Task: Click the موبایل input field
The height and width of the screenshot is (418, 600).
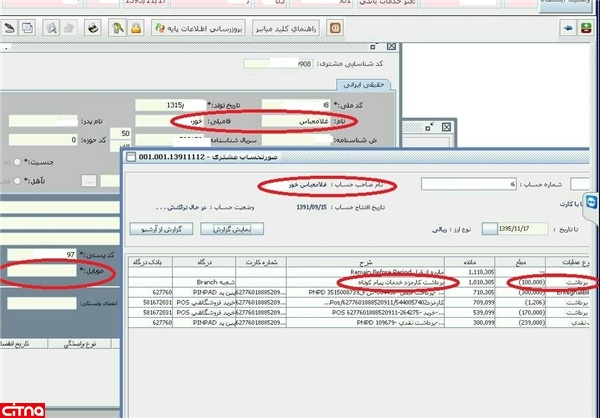Action: click(x=42, y=270)
